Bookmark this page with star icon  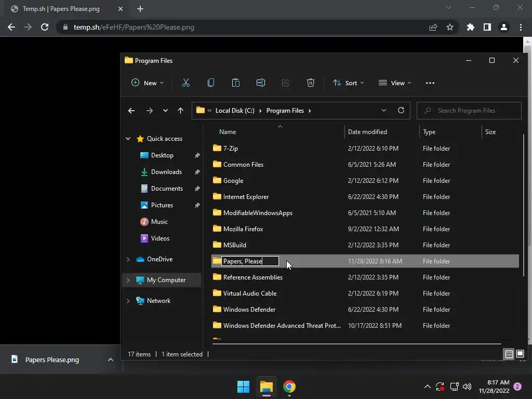[x=450, y=27]
